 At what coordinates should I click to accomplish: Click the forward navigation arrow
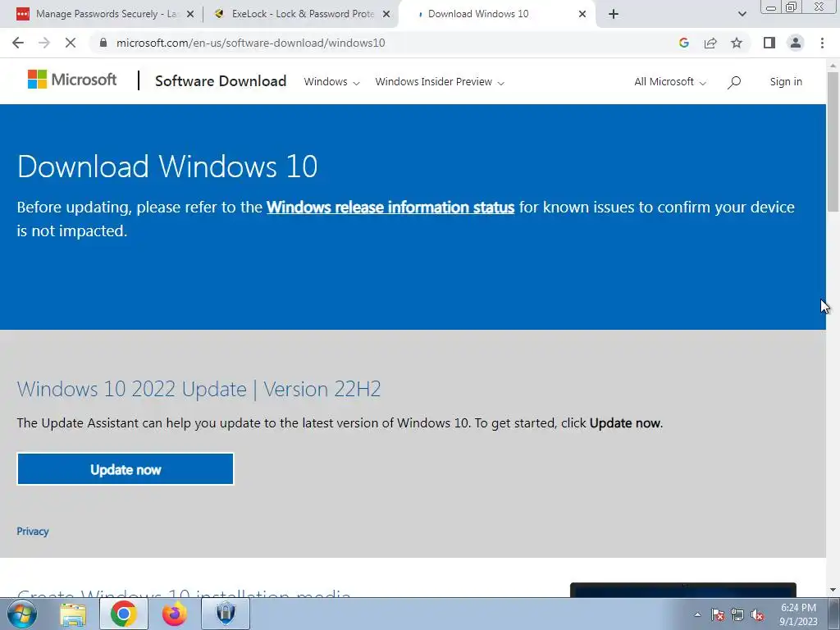coord(44,43)
